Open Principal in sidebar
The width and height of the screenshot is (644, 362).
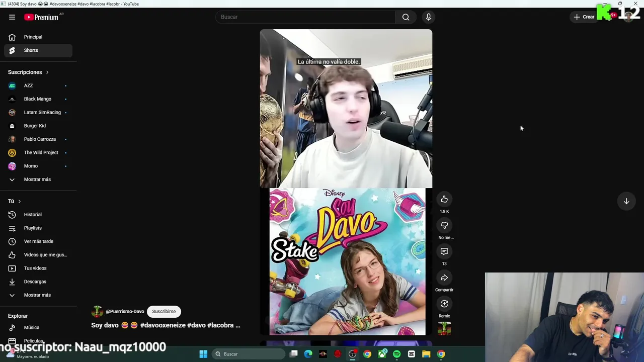(38, 37)
